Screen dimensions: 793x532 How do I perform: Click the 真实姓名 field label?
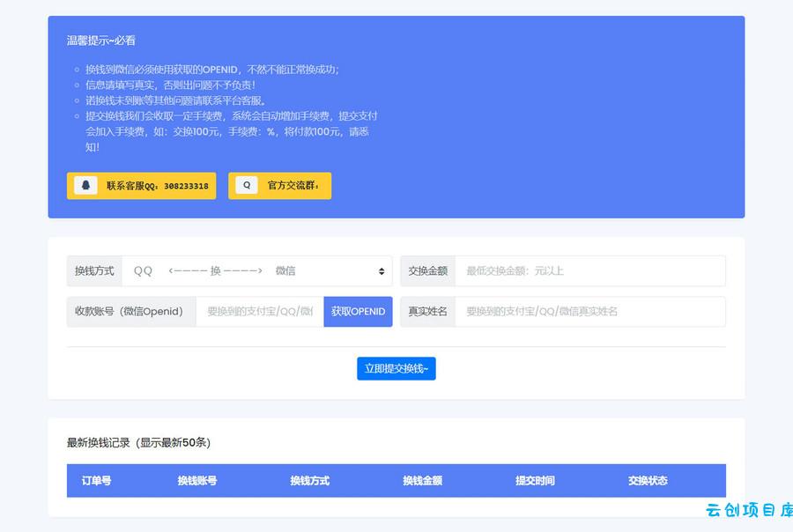click(428, 312)
